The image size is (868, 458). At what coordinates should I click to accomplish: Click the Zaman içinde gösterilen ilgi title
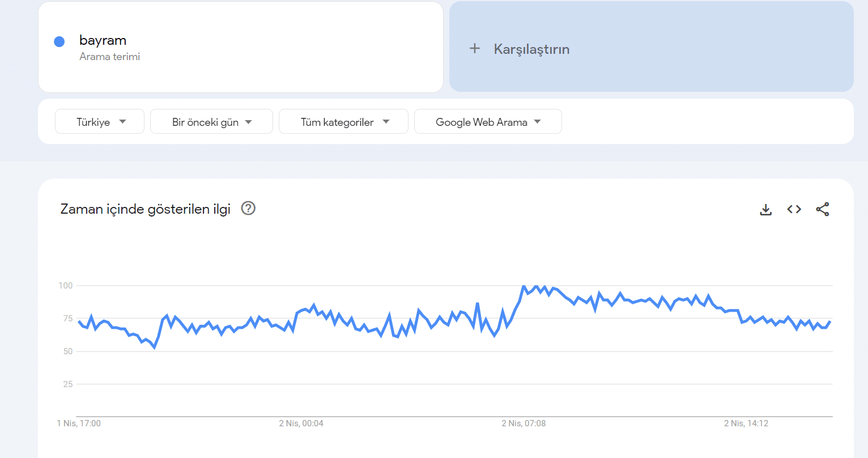click(144, 209)
